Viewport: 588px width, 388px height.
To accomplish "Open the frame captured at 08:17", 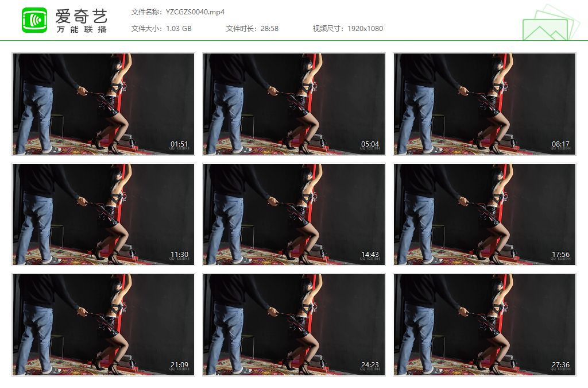I will tap(484, 104).
